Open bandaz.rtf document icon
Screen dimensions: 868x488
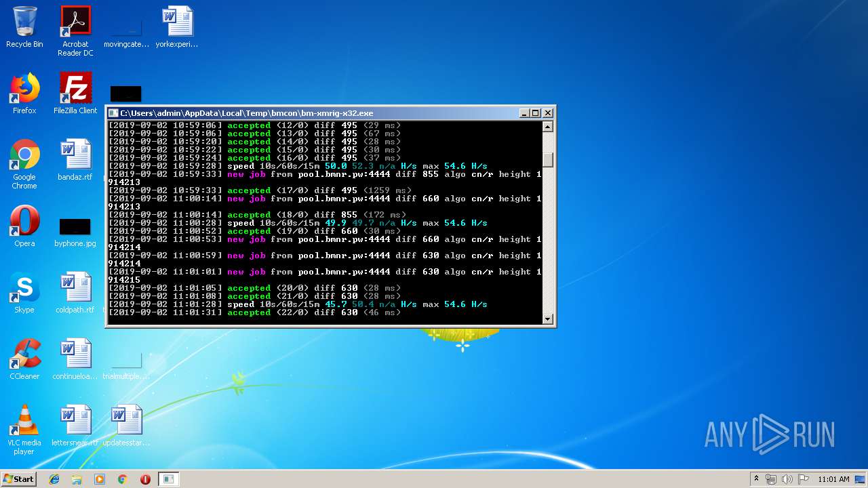tap(75, 160)
